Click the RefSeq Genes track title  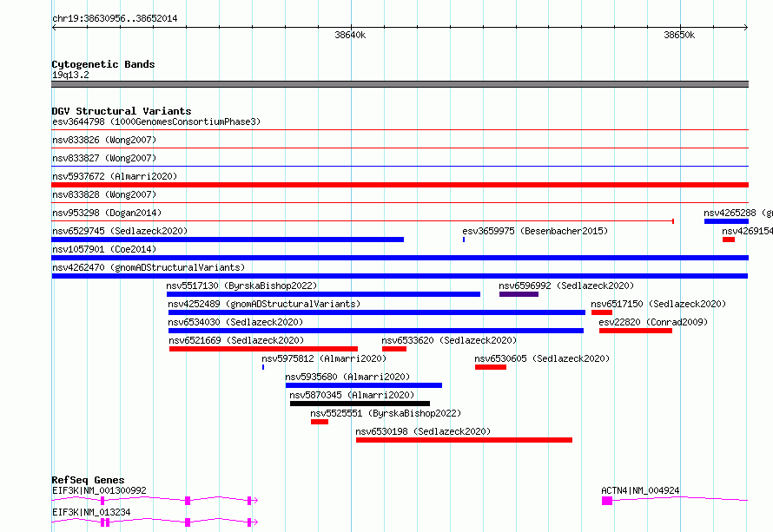click(x=88, y=480)
